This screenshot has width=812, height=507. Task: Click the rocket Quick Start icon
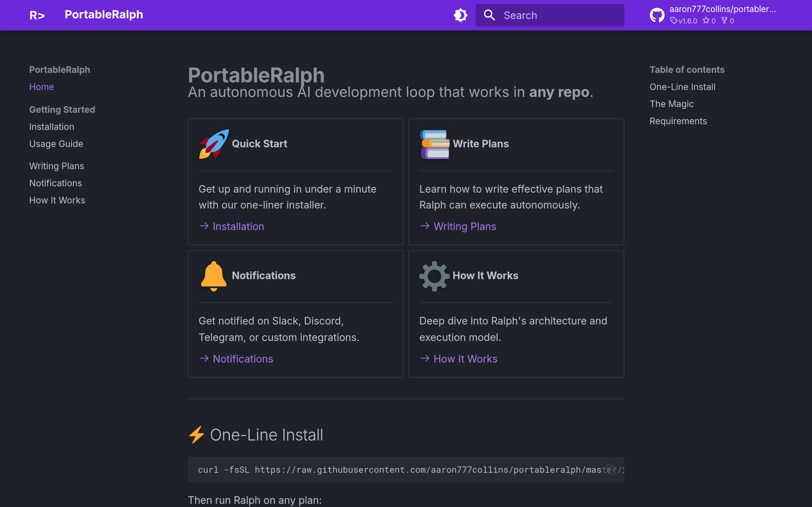click(x=214, y=144)
